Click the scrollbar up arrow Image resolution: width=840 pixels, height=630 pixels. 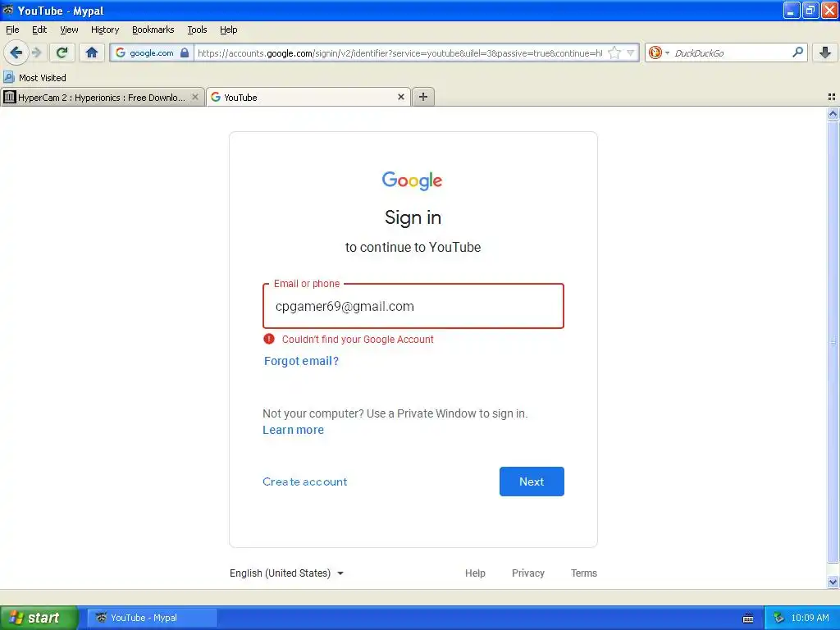[833, 113]
